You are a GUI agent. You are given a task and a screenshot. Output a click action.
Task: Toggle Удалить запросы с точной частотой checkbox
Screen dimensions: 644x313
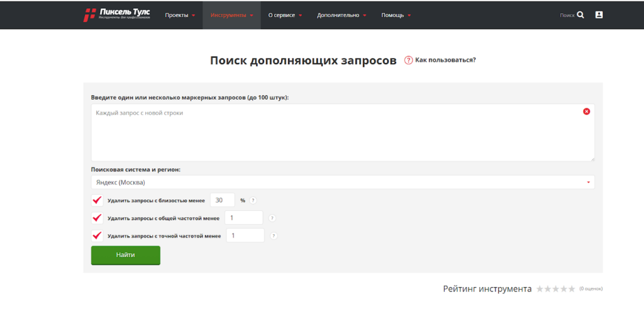(x=97, y=236)
